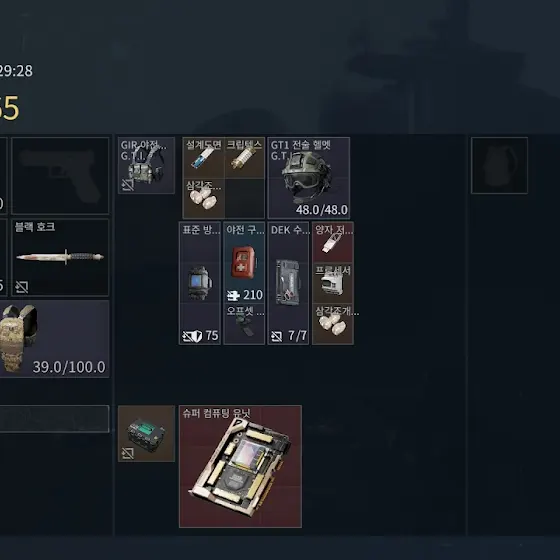Select the GT1 전술 헬멧 helmet item
The height and width of the screenshot is (560, 560).
(x=309, y=178)
